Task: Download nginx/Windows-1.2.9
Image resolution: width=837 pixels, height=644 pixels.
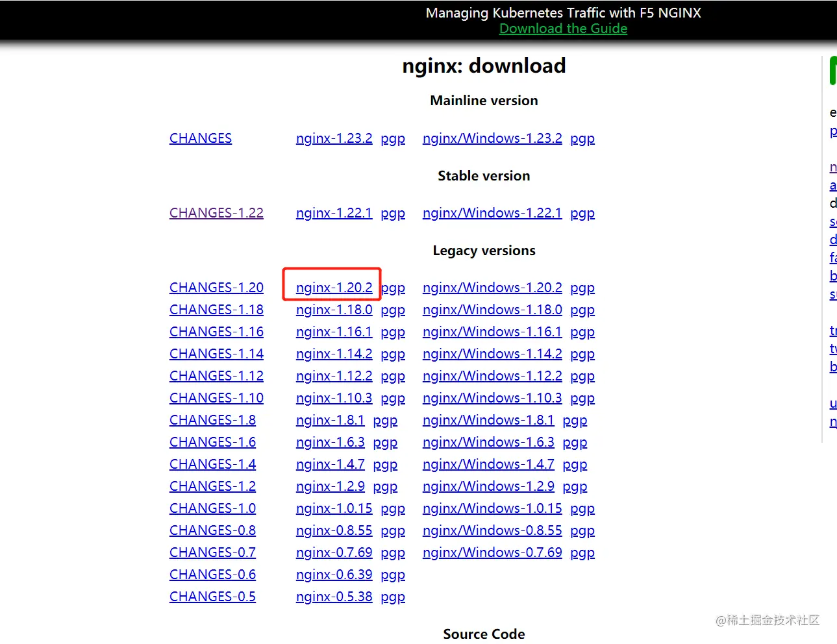Action: pyautogui.click(x=488, y=486)
